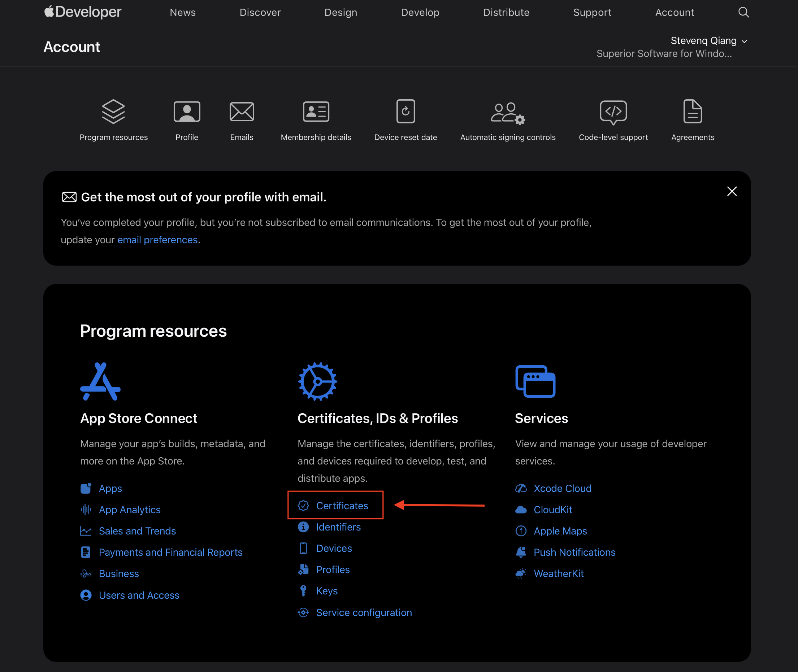Open the Profiles link under Certificates section
The height and width of the screenshot is (672, 798).
[333, 570]
